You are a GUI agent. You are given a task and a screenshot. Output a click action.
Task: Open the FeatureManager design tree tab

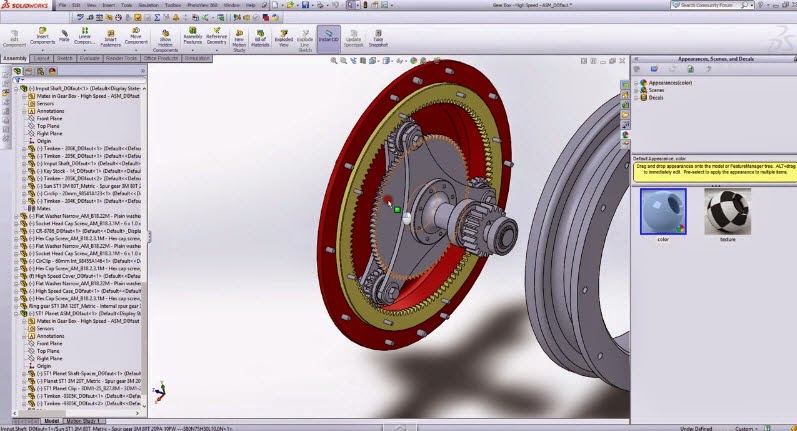pyautogui.click(x=17, y=71)
